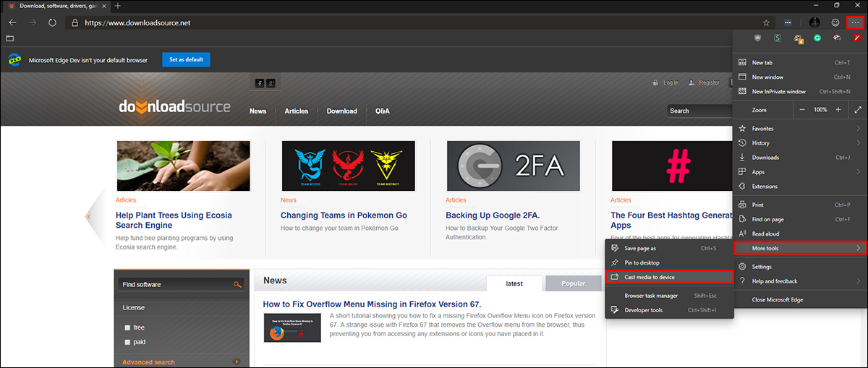Open the Articles navigation link

point(297,111)
